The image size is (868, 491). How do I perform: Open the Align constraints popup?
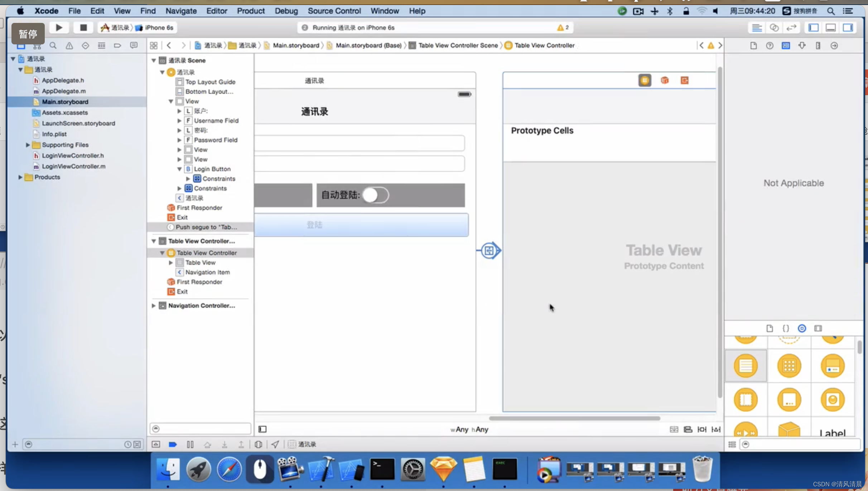click(x=688, y=429)
